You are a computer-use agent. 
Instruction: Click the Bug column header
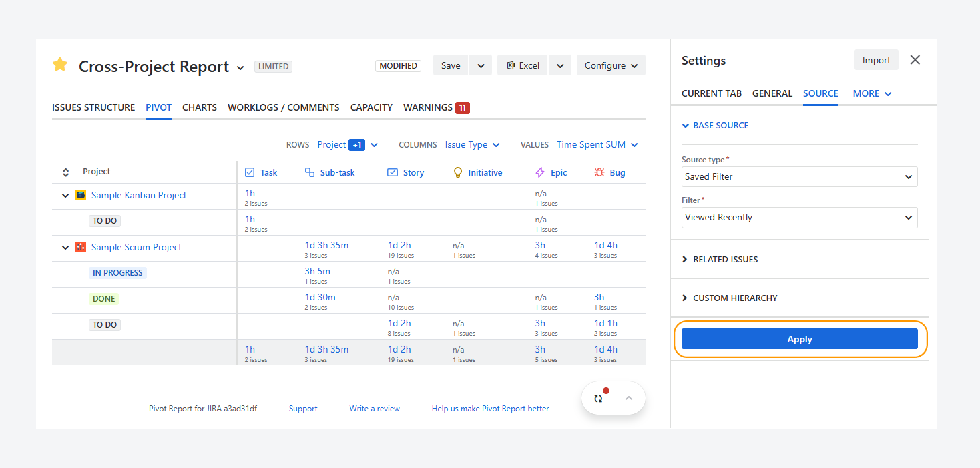click(609, 172)
